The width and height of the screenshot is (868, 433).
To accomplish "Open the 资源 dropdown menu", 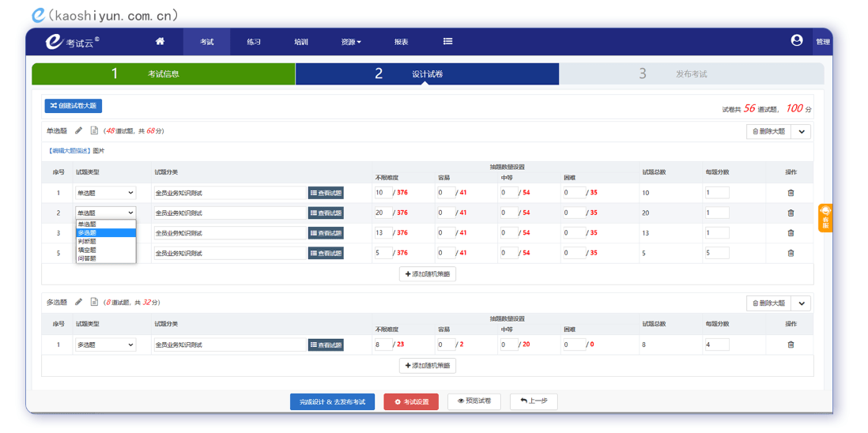I will [x=350, y=42].
